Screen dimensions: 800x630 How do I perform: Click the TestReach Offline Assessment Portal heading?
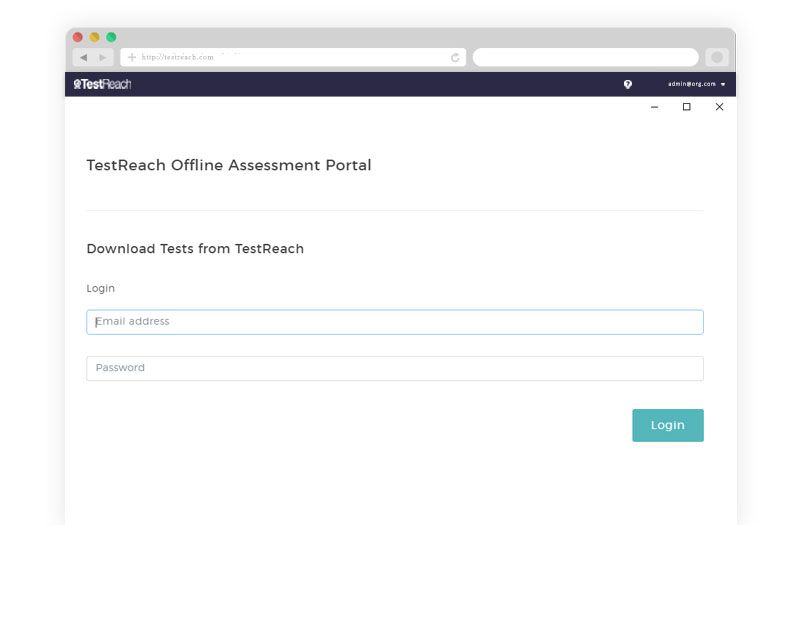point(229,165)
